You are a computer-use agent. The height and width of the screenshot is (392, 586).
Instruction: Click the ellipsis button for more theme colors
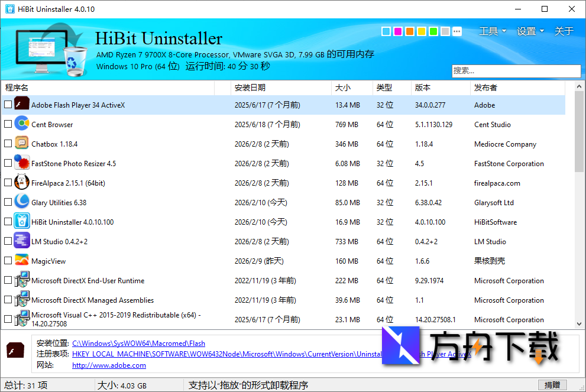click(x=457, y=31)
